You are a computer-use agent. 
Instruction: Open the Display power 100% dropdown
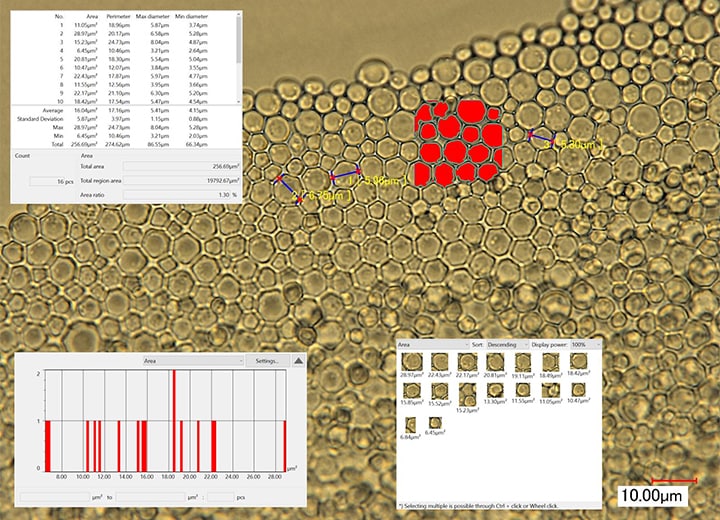[584, 342]
